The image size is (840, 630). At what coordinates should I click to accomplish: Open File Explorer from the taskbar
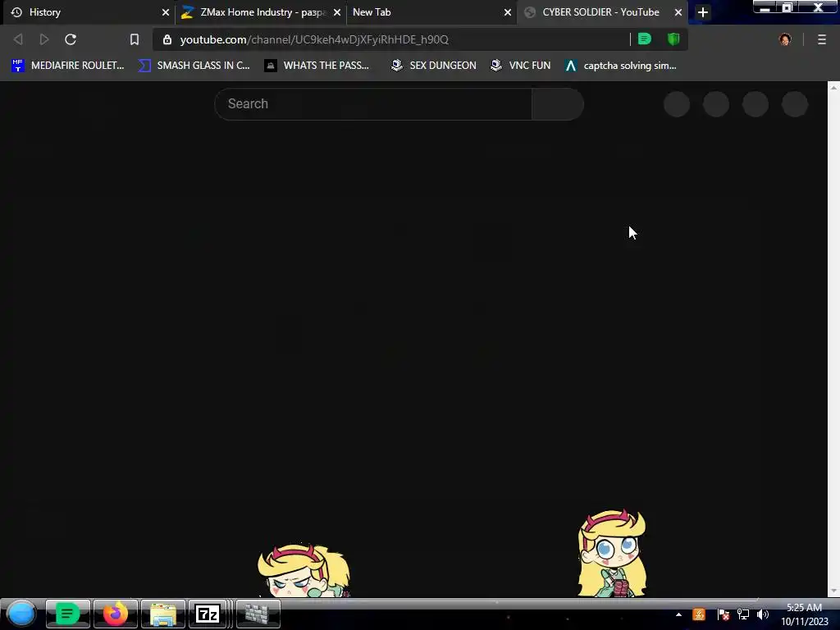(163, 614)
